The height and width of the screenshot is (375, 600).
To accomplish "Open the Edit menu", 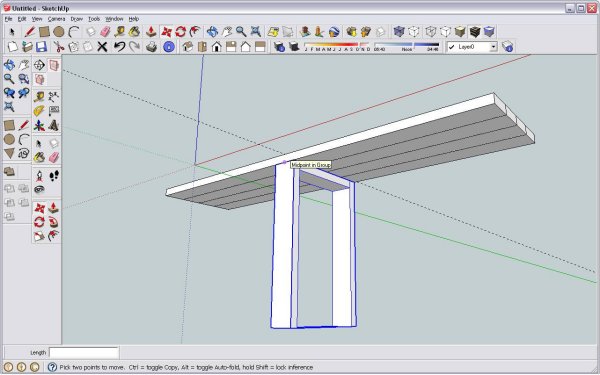I will coord(22,19).
